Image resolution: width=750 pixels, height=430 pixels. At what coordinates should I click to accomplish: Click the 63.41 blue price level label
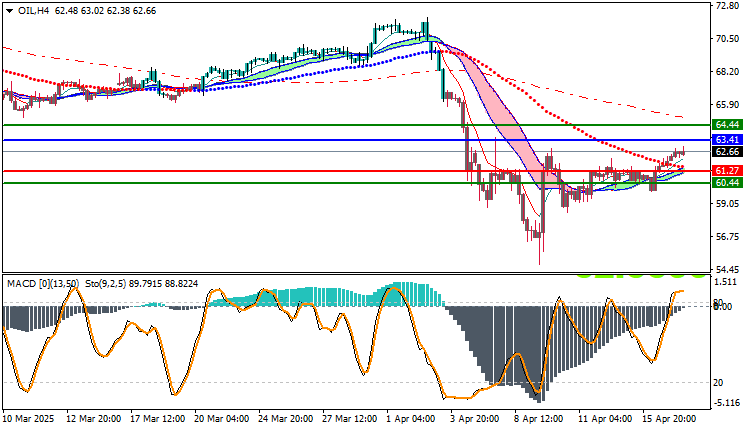pos(728,140)
